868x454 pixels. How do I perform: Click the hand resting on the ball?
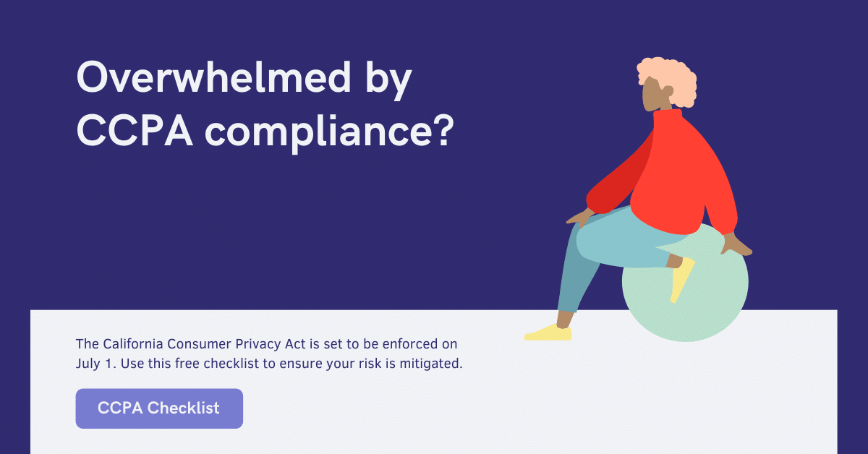pyautogui.click(x=737, y=244)
